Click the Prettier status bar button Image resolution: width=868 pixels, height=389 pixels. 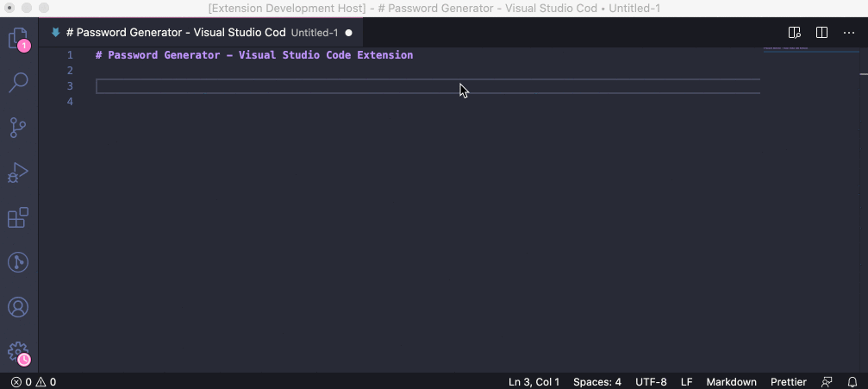tap(788, 382)
